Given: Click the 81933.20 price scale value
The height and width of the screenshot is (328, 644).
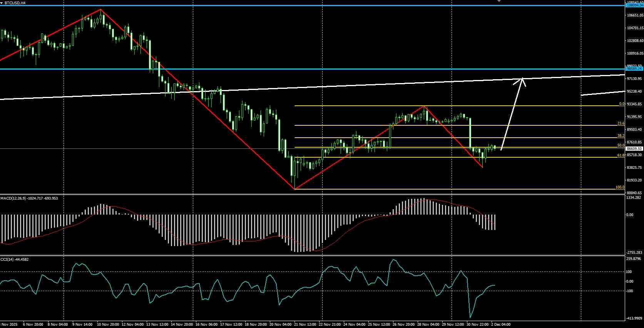Looking at the screenshot, I should 635,180.
